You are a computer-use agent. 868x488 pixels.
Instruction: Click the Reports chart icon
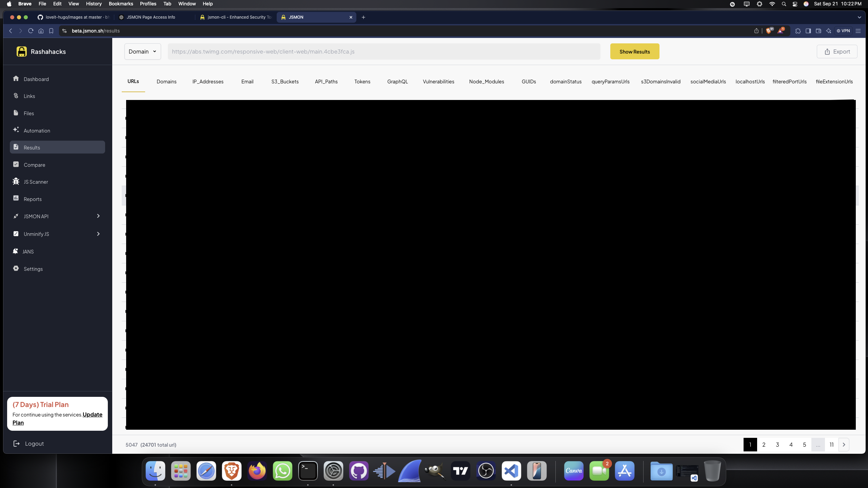(x=16, y=198)
